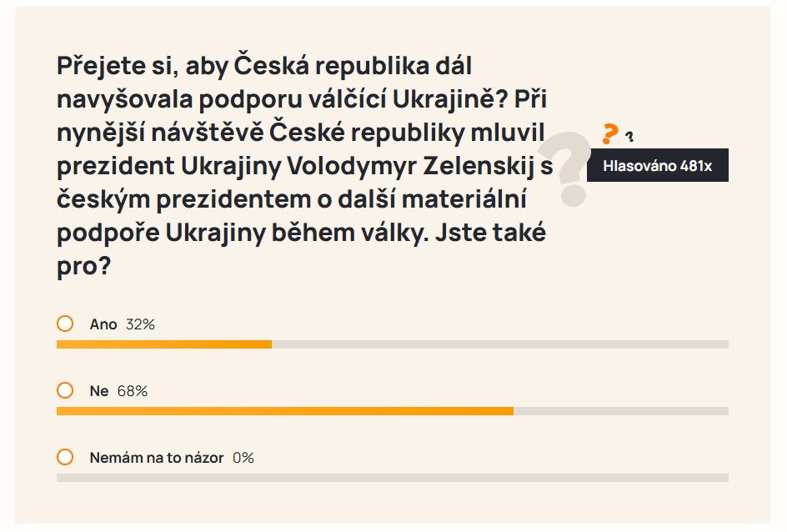Click the gray unfilled part of Ano bar
This screenshot has height=532, width=787.
pos(500,344)
